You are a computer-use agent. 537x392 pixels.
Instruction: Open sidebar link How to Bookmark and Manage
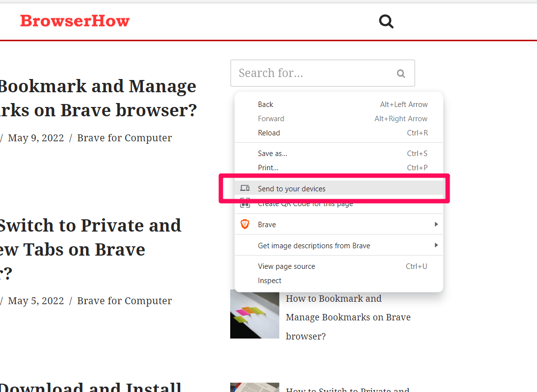click(348, 317)
